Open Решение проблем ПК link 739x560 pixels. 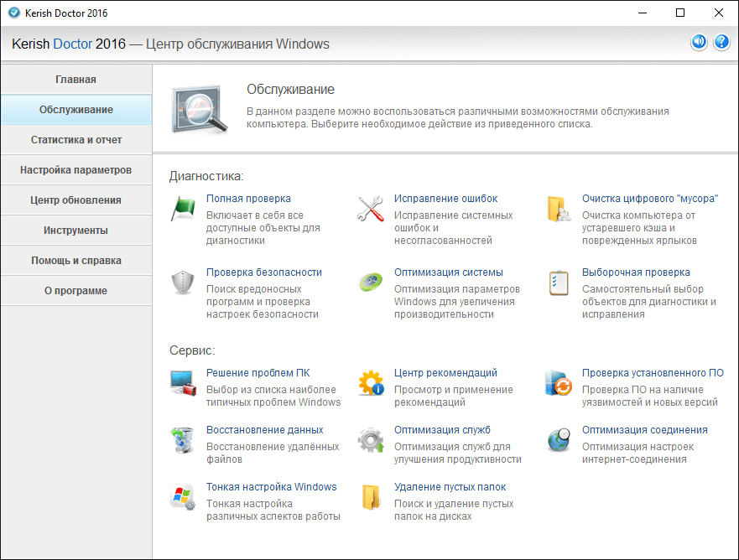tap(258, 372)
